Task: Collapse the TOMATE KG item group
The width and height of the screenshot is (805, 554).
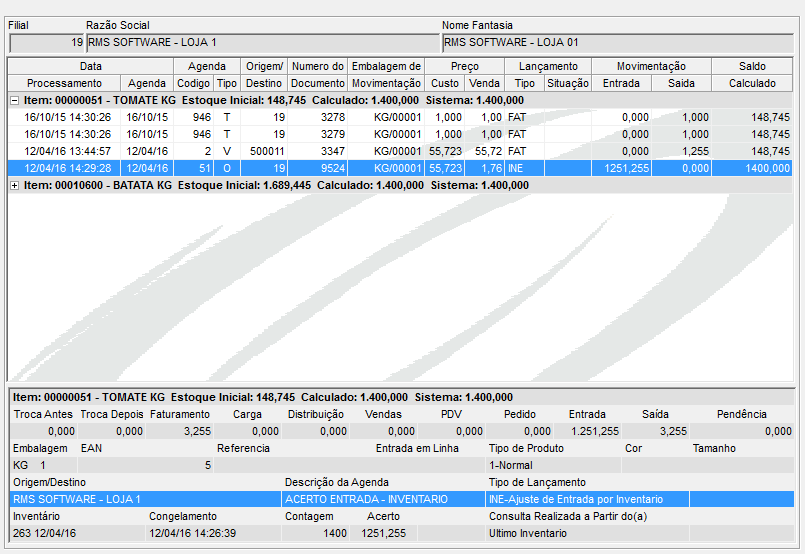Action: tap(15, 101)
